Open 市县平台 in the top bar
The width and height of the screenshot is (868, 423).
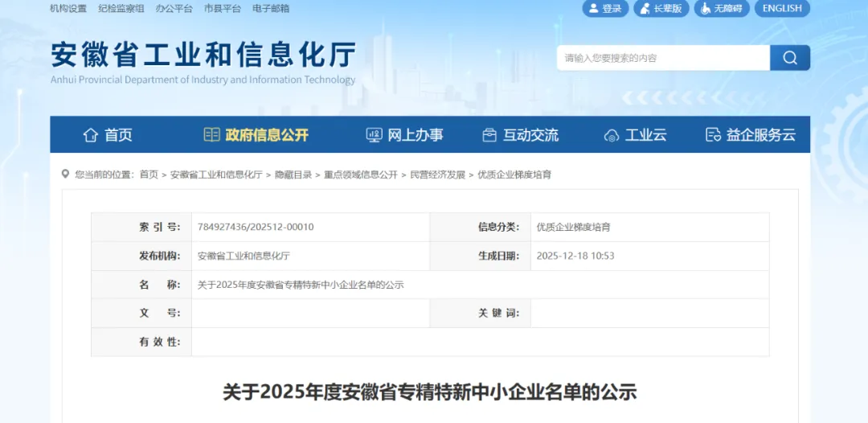pos(223,9)
